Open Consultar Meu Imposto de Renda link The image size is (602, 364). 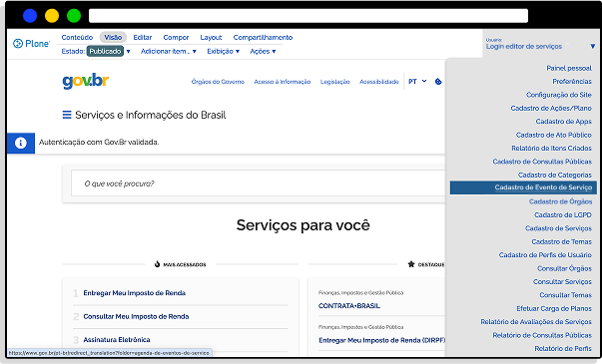136,316
